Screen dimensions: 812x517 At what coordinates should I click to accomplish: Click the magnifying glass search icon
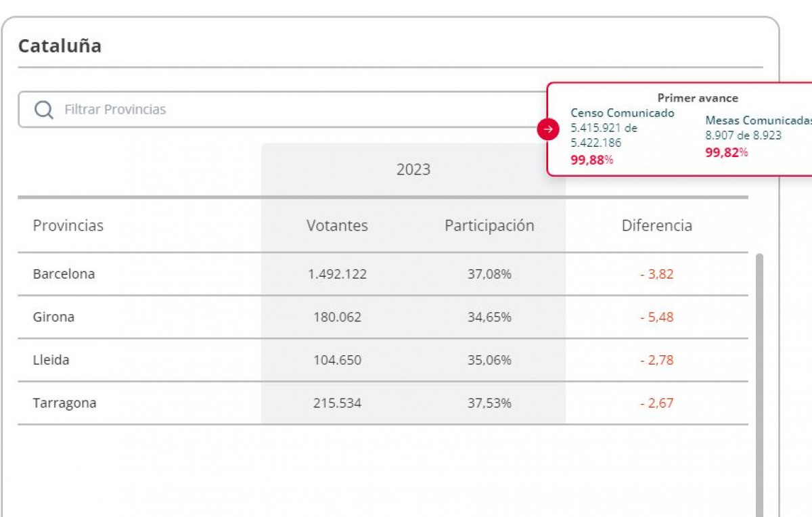pos(43,110)
